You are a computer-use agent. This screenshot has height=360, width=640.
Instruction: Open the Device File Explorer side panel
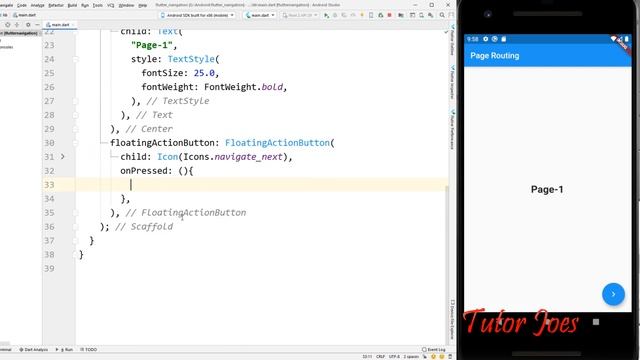click(x=452, y=320)
